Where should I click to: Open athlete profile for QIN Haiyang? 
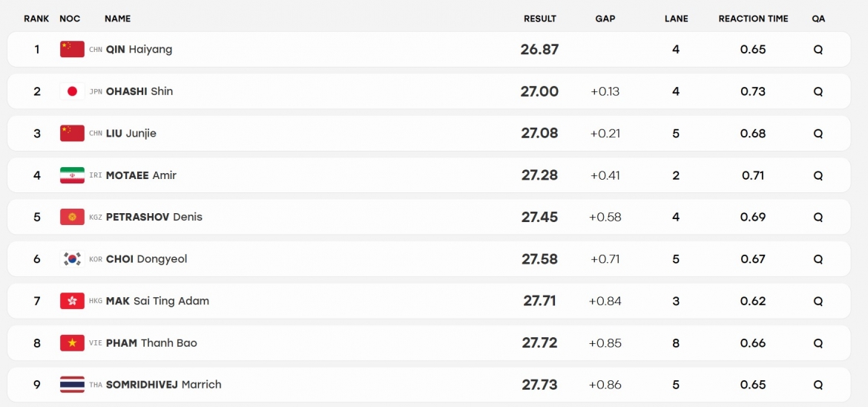(x=139, y=49)
